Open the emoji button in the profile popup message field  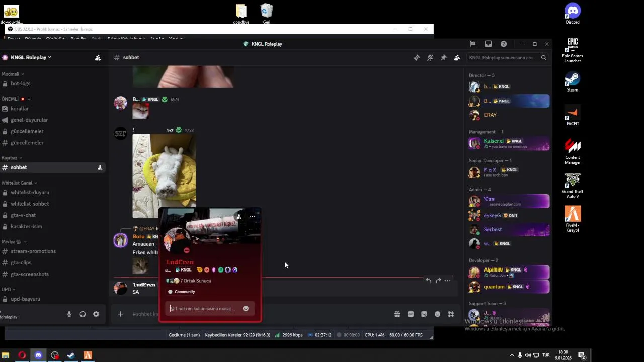pos(246,309)
